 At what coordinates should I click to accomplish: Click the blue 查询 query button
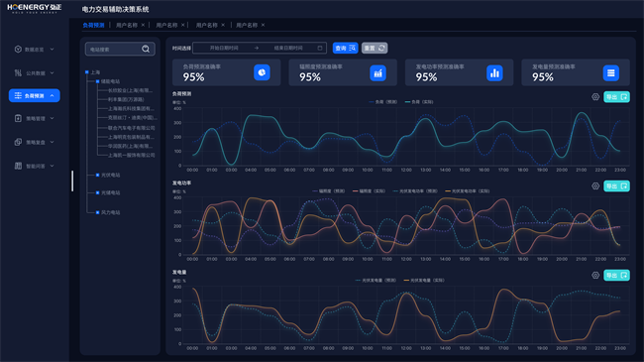click(x=345, y=49)
